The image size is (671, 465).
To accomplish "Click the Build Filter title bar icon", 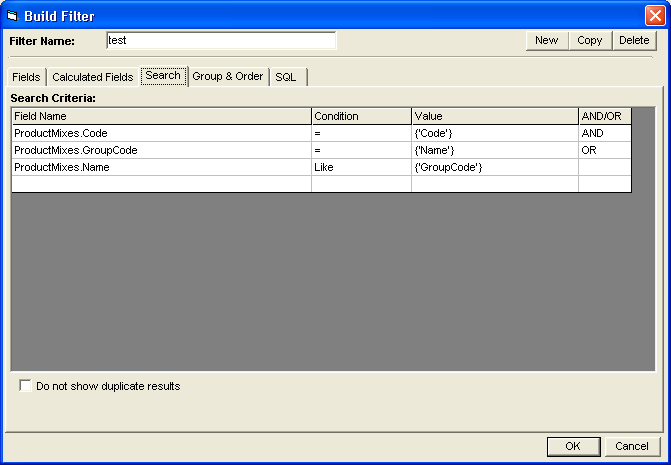I will tap(12, 14).
